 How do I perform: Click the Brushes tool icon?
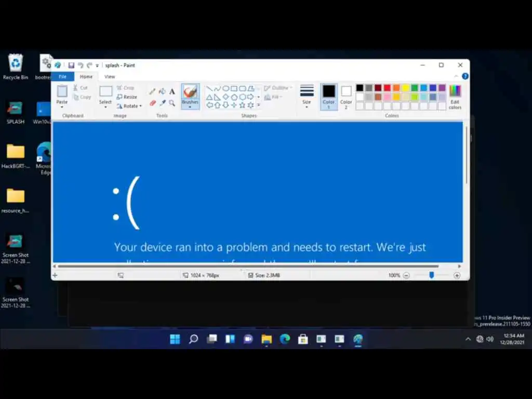(190, 91)
